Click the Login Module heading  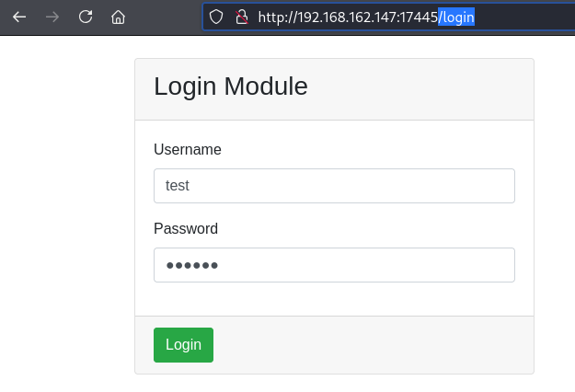(x=231, y=86)
